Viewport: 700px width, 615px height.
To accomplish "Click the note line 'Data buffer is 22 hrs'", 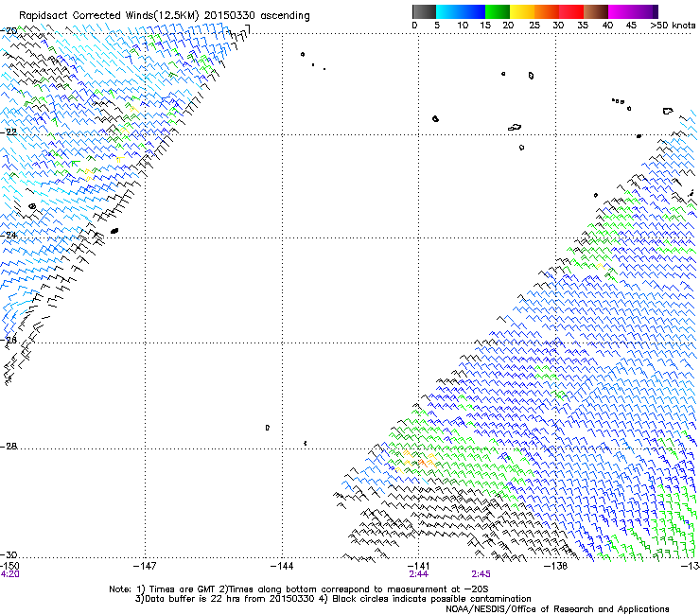I will [191, 599].
